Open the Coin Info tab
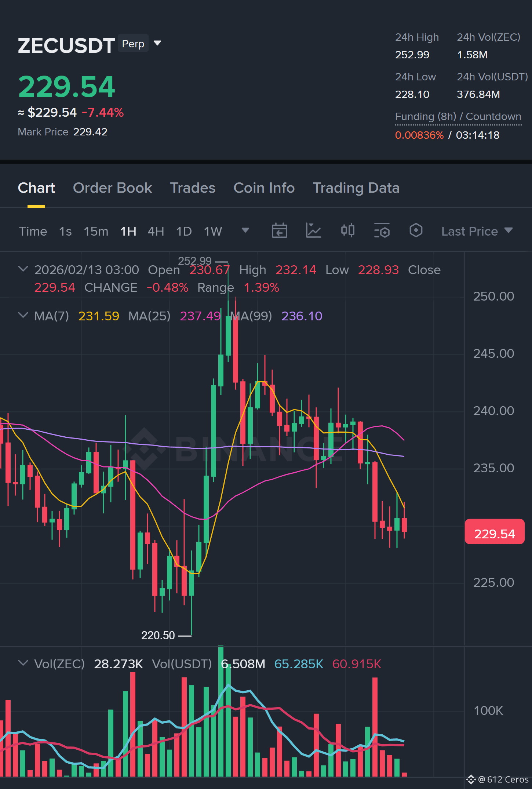532x789 pixels. click(x=264, y=188)
